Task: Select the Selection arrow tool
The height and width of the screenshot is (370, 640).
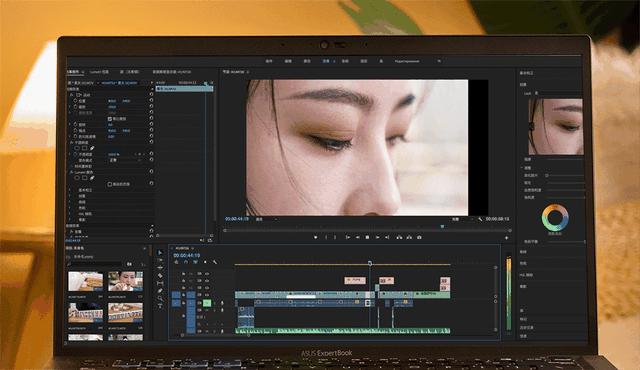Action: (160, 253)
